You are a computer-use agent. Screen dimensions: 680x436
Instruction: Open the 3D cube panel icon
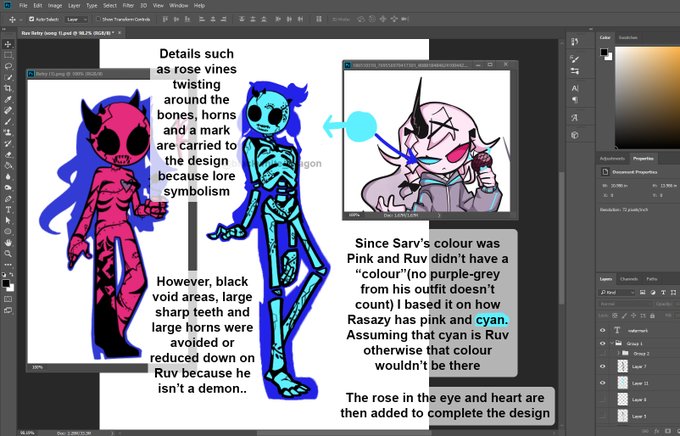coord(575,135)
